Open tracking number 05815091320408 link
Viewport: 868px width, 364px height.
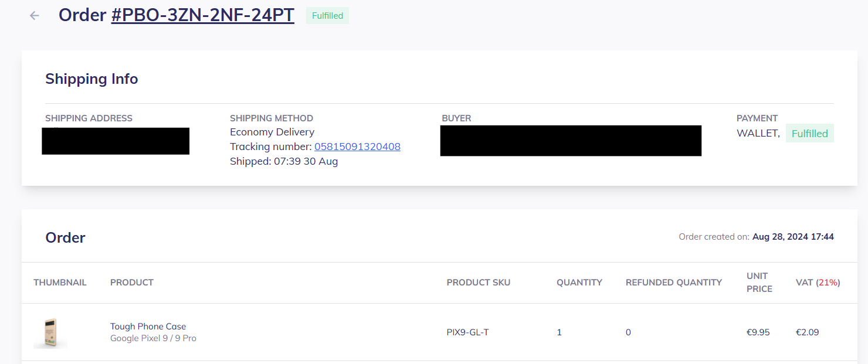(x=357, y=147)
